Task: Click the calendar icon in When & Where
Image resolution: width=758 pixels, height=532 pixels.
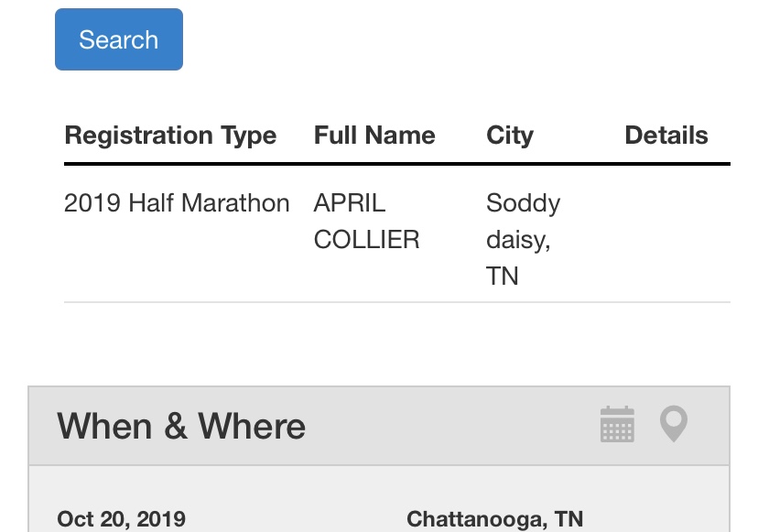Action: pos(617,425)
